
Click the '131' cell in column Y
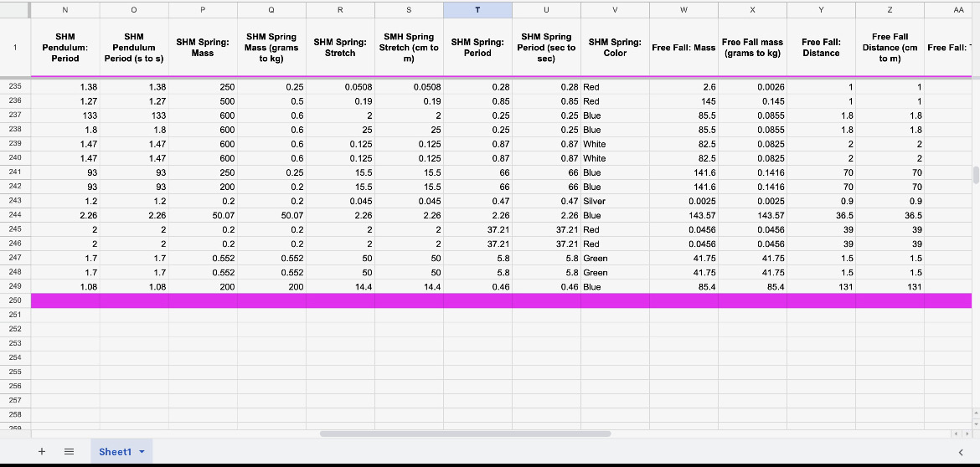822,286
